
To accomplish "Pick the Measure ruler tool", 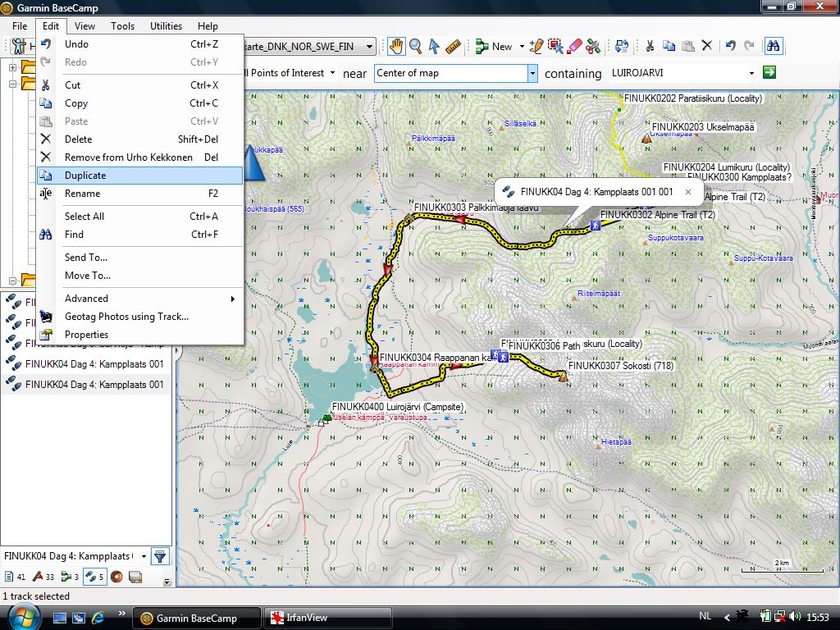I will click(x=453, y=47).
